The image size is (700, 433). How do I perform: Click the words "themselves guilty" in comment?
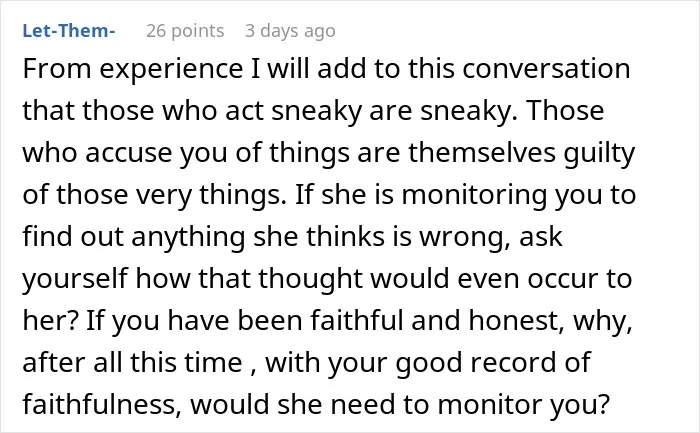pos(522,154)
